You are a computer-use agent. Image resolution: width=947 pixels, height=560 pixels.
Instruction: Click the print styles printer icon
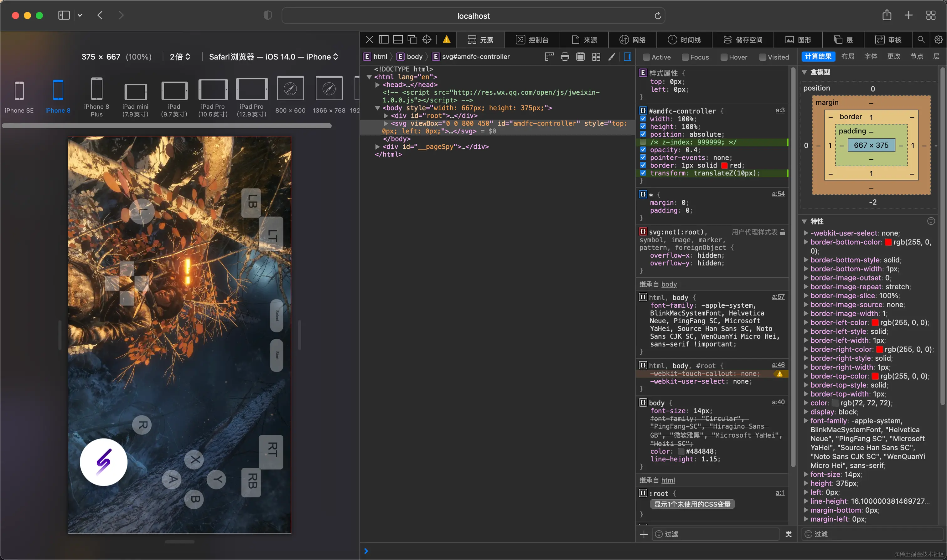coord(565,57)
